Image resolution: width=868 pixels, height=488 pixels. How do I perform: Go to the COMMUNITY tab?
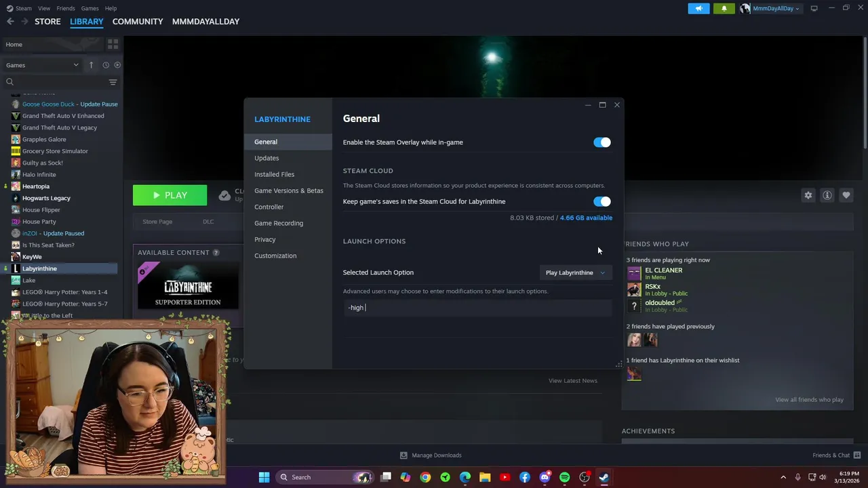138,22
